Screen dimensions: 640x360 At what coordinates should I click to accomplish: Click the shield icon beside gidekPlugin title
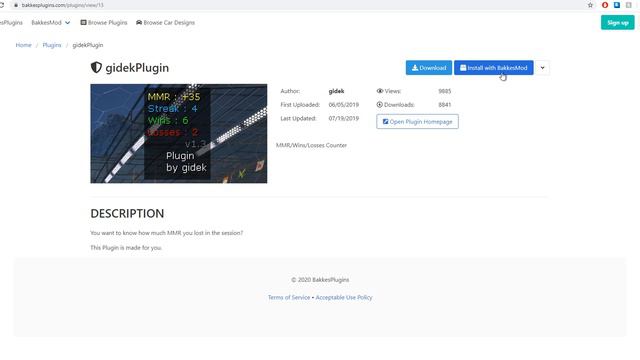point(96,67)
